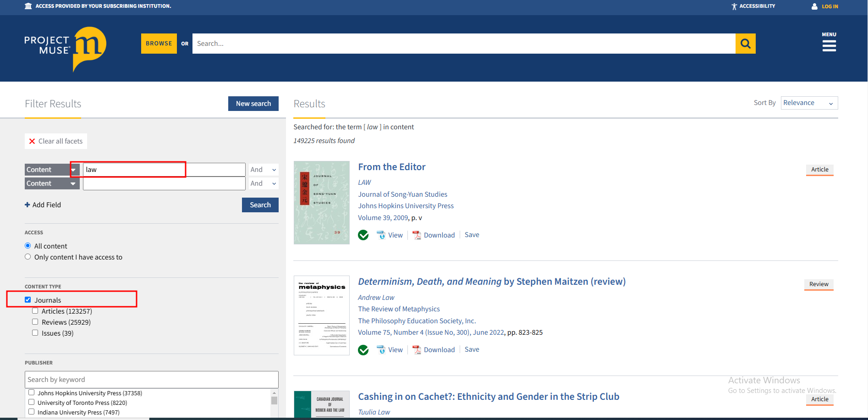The height and width of the screenshot is (420, 868).
Task: Open the hamburger menu icon
Action: [x=829, y=45]
